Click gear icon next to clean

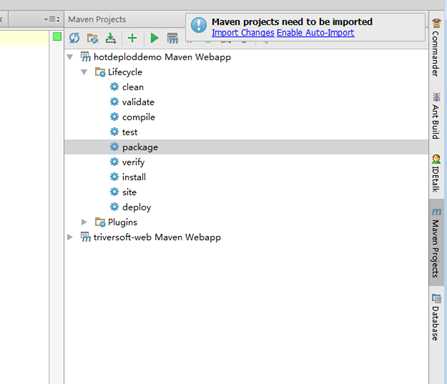[x=114, y=87]
